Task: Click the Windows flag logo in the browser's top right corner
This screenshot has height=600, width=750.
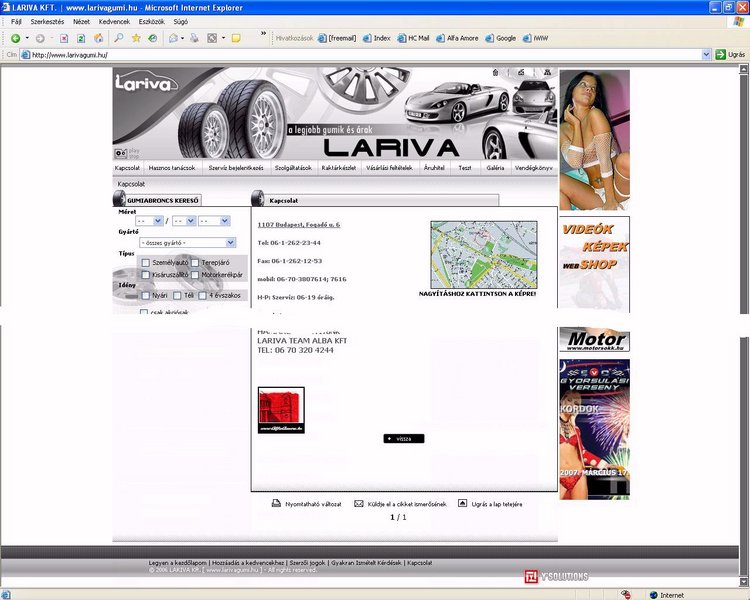Action: coord(739,22)
